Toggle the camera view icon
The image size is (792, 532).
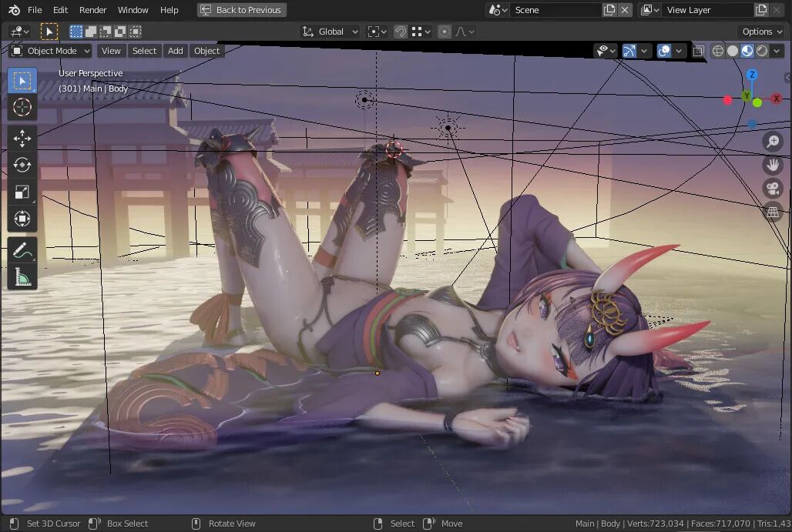772,189
